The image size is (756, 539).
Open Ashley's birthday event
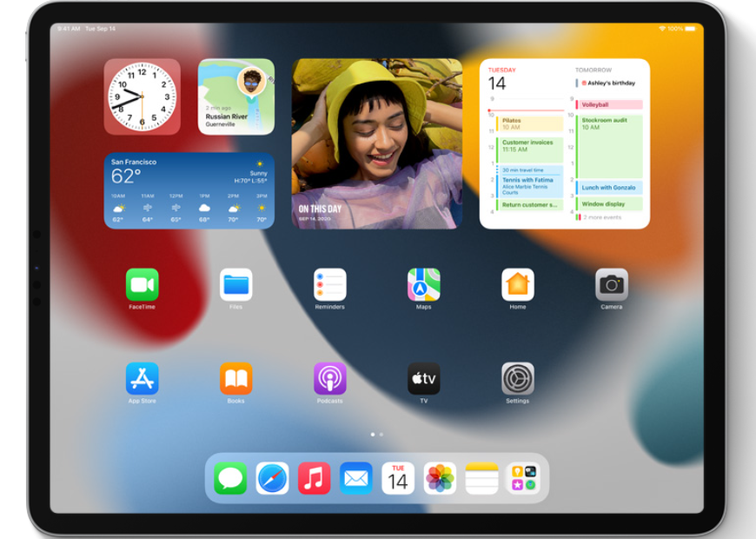(x=608, y=83)
